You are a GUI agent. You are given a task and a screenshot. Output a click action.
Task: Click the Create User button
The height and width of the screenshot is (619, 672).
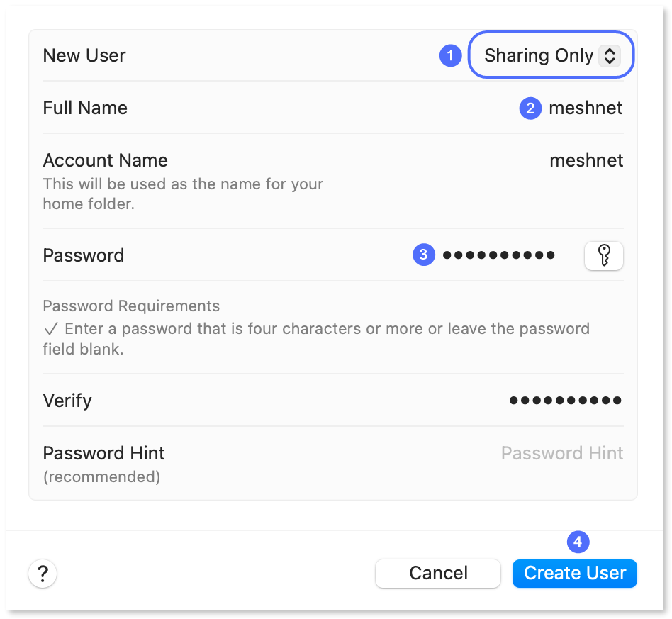(x=574, y=573)
